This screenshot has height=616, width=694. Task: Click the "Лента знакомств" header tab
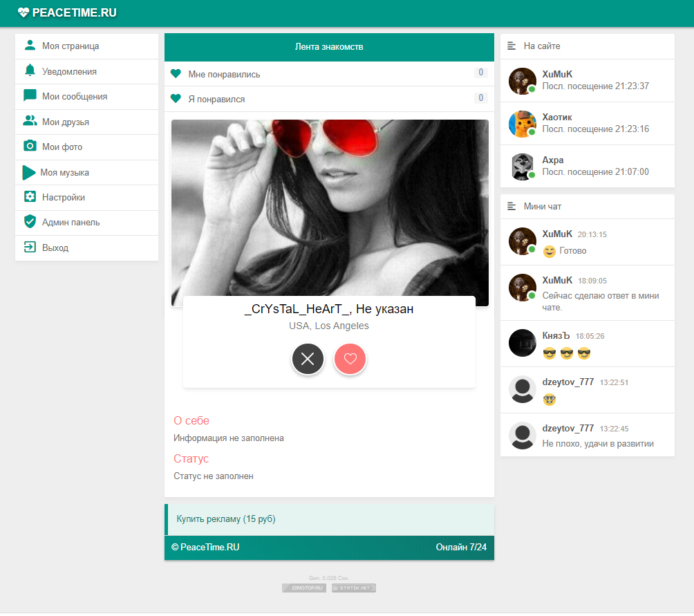pos(329,47)
